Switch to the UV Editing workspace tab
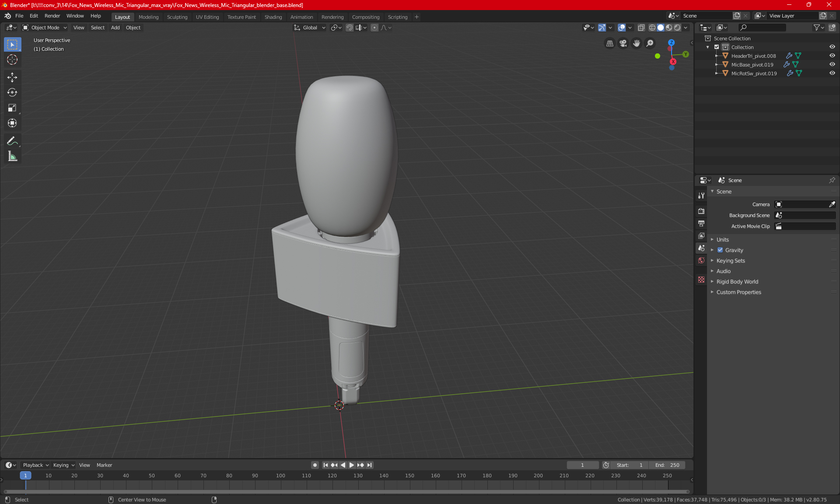The width and height of the screenshot is (840, 504). click(207, 17)
